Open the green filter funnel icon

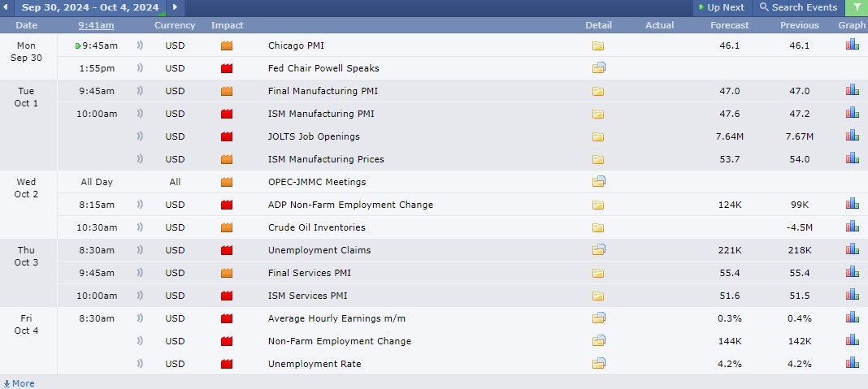coord(857,8)
